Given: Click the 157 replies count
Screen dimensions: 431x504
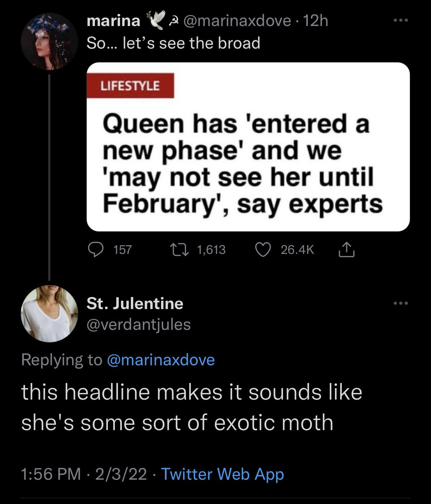Looking at the screenshot, I should tap(123, 250).
